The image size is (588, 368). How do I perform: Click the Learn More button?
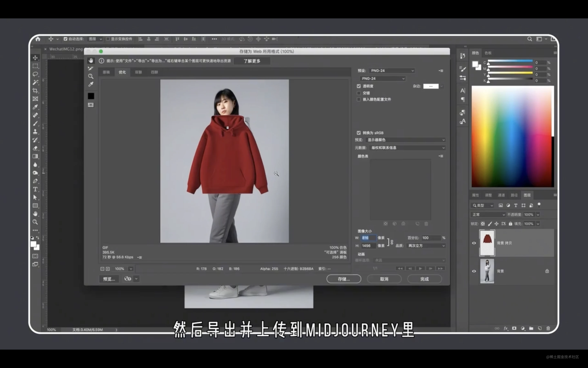(252, 61)
